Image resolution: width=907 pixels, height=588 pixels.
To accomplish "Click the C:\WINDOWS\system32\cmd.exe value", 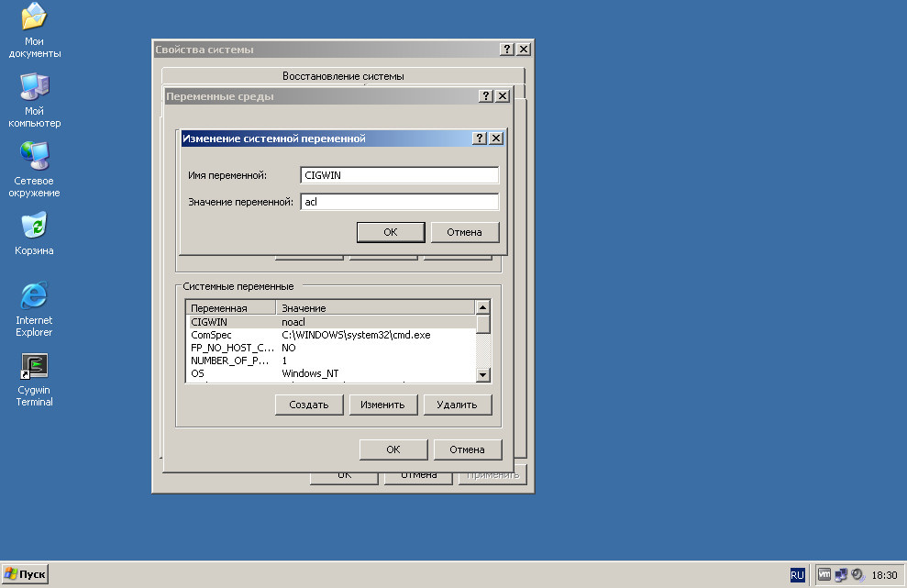I will click(356, 335).
